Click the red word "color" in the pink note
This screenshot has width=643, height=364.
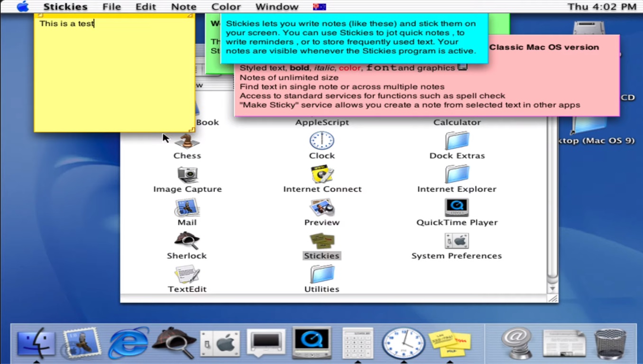coord(350,68)
